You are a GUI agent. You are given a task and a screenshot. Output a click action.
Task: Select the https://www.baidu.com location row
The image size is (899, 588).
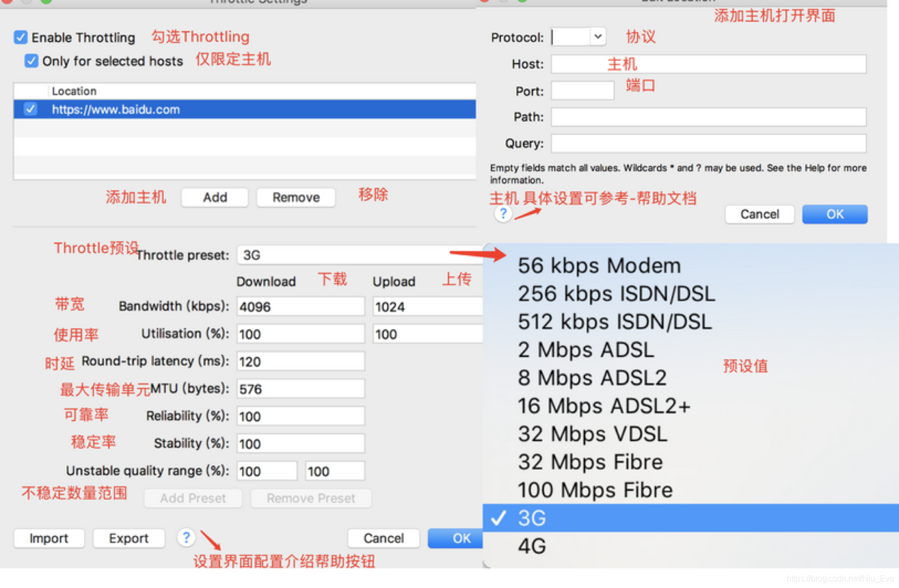[x=245, y=109]
